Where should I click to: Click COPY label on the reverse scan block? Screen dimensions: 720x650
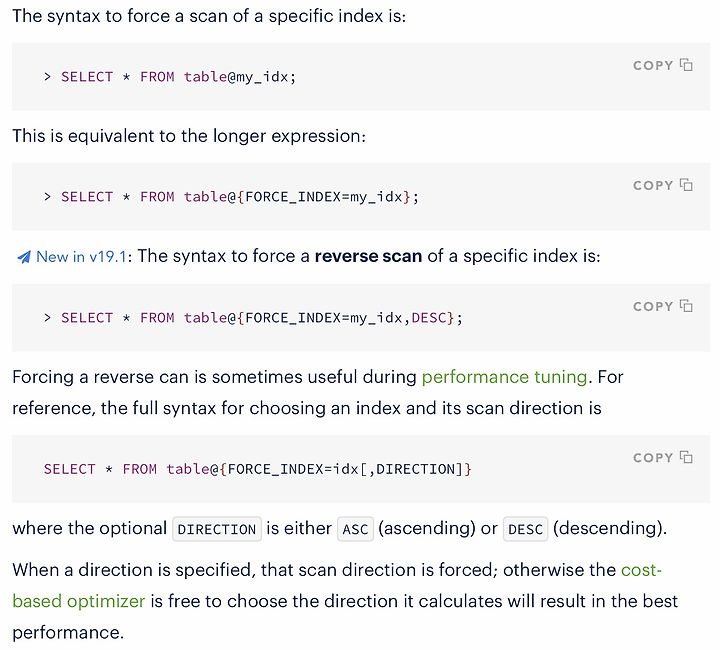pyautogui.click(x=653, y=306)
